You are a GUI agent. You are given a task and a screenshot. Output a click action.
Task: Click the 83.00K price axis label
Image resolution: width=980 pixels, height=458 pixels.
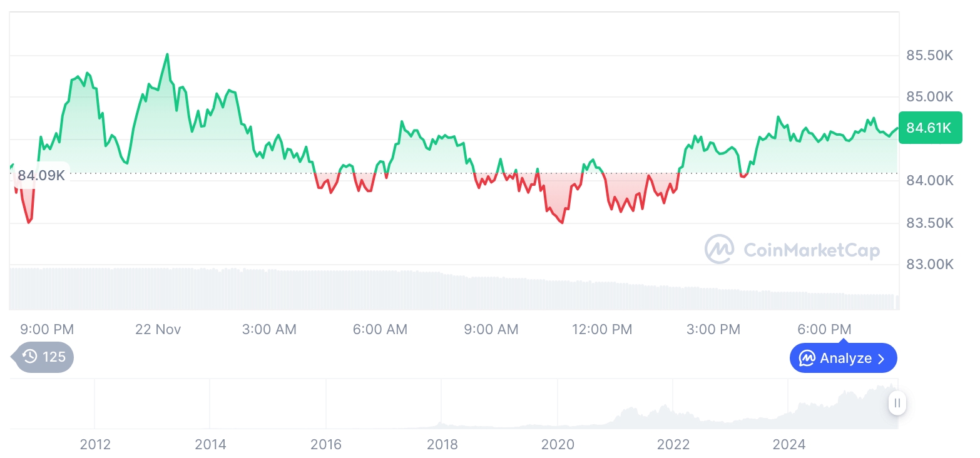[x=929, y=264]
